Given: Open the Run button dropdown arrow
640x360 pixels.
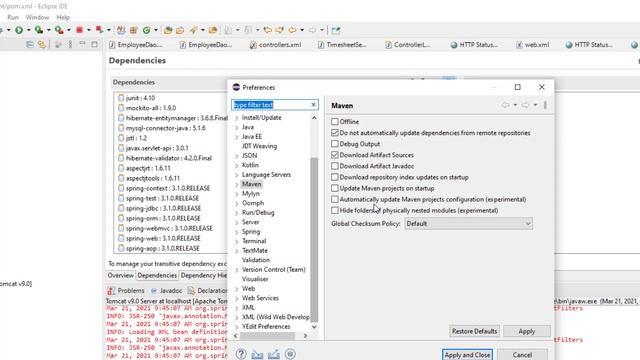Looking at the screenshot, I should point(28,30).
